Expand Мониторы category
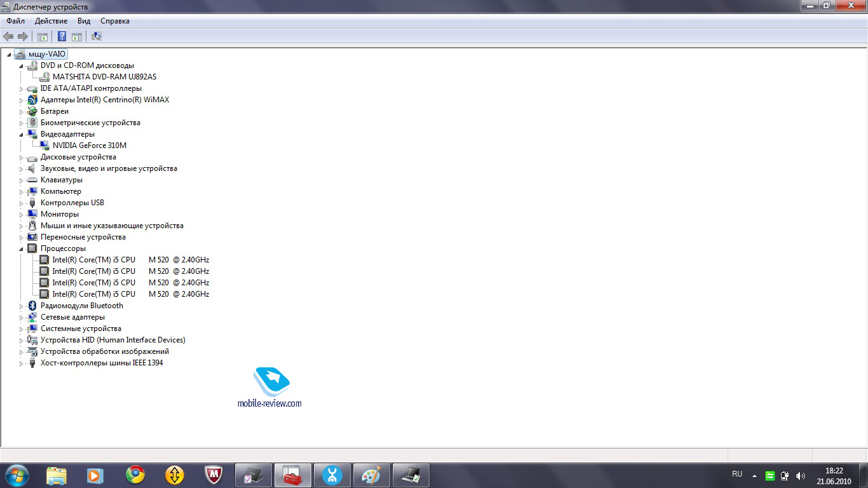Viewport: 868px width, 488px height. click(x=21, y=215)
